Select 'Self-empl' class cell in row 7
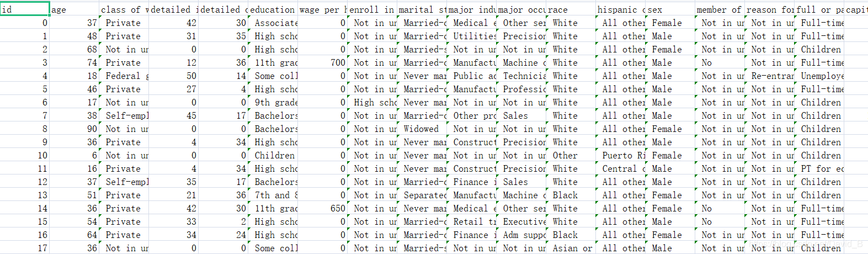Image resolution: width=868 pixels, height=254 pixels. (124, 115)
